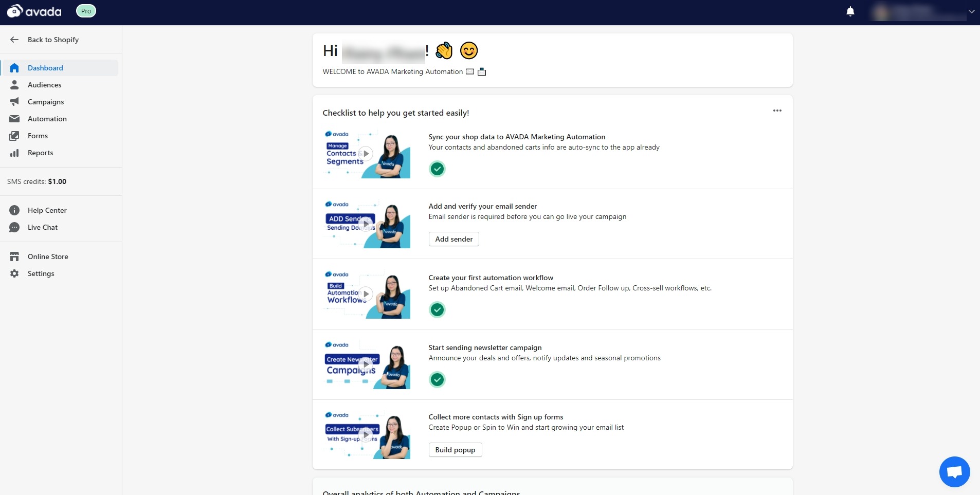980x495 pixels.
Task: Play the Manage Contacts Segments video thumbnail
Action: tap(366, 154)
